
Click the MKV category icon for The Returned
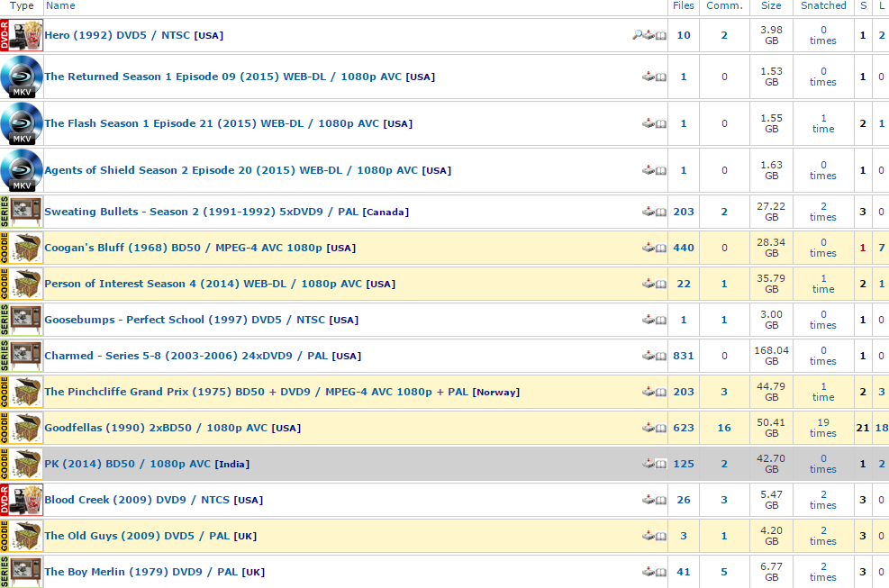(x=22, y=77)
